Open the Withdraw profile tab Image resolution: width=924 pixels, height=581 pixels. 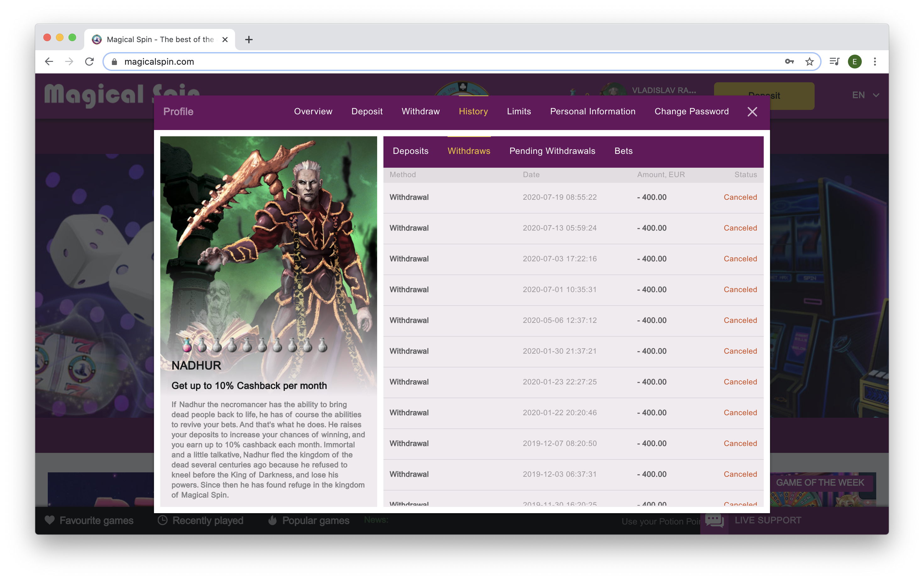(x=421, y=111)
